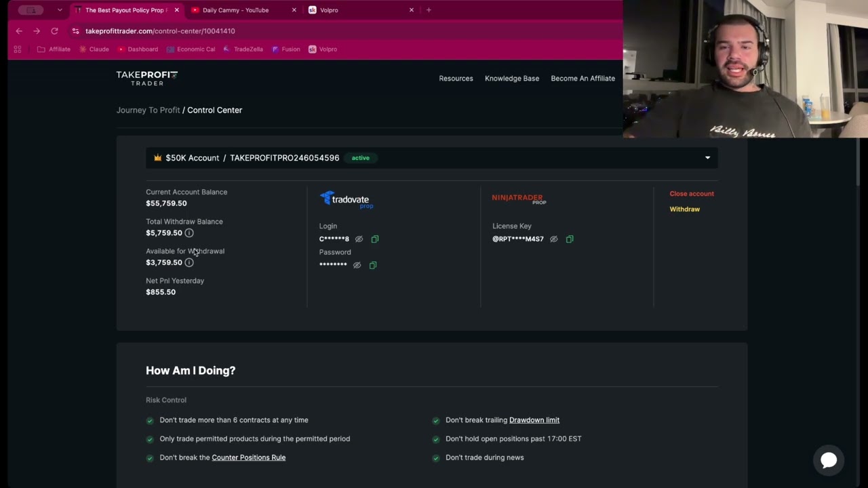Copy the NinjaTrader license key
Image resolution: width=868 pixels, height=488 pixels.
[570, 239]
